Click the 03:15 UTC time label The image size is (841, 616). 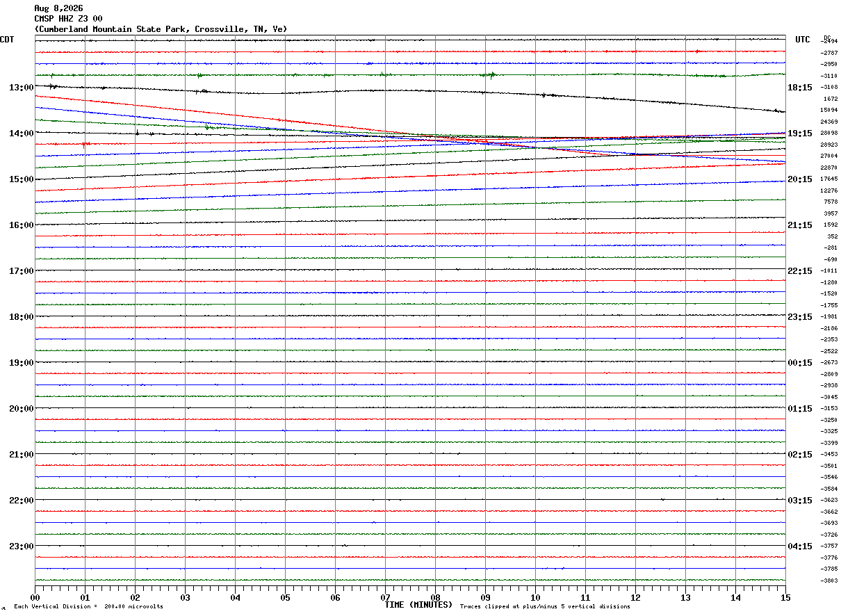[x=800, y=500]
